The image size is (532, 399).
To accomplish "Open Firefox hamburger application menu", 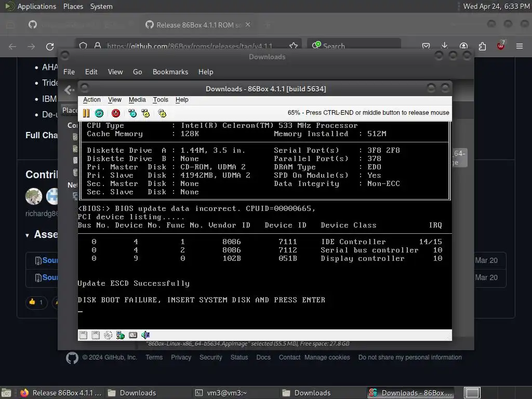I will [520, 46].
